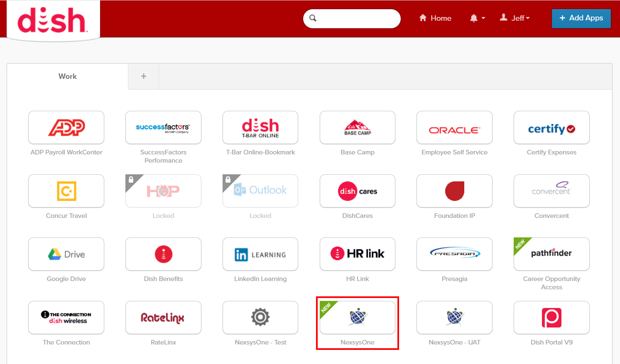
Task: Launch NexsysOne - UAT app tile
Action: click(x=454, y=318)
